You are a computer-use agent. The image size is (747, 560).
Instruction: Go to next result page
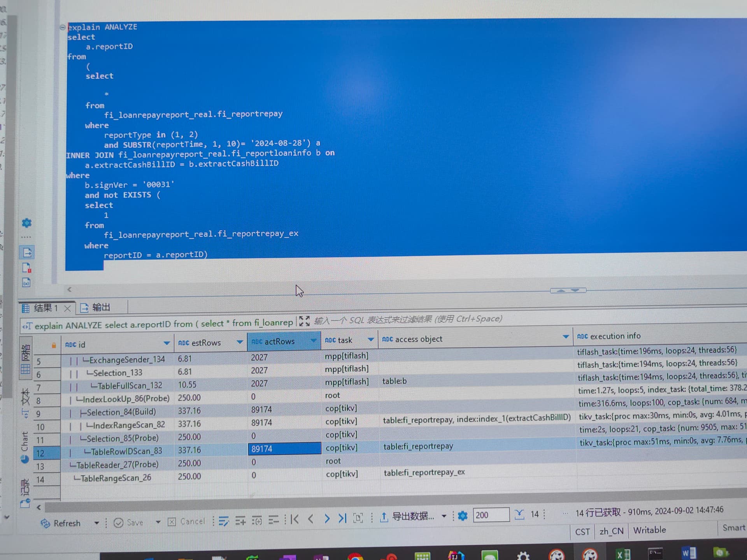click(x=327, y=518)
